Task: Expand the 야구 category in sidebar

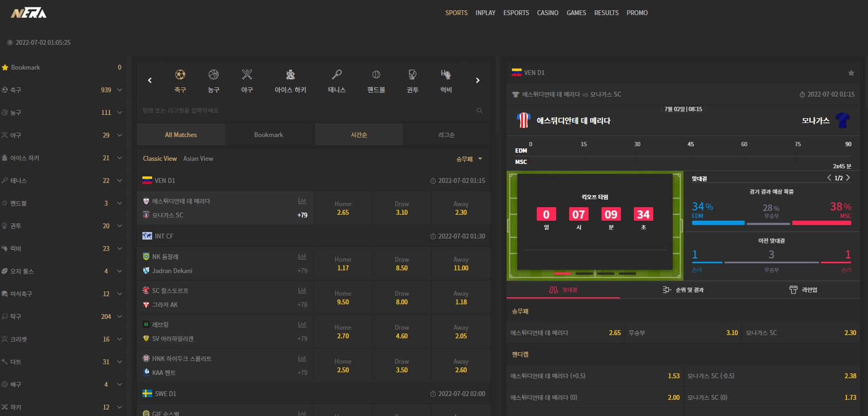Action: [x=119, y=135]
